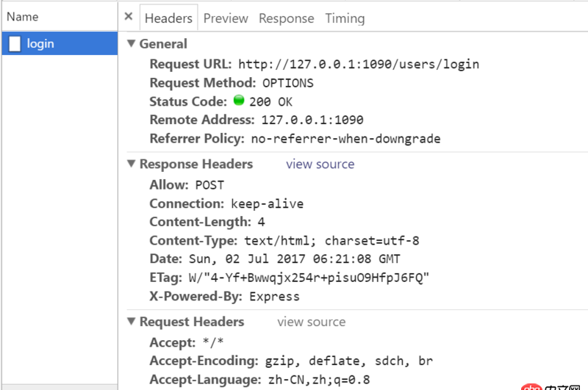Click the ETag label
The width and height of the screenshot is (588, 390).
pos(166,278)
